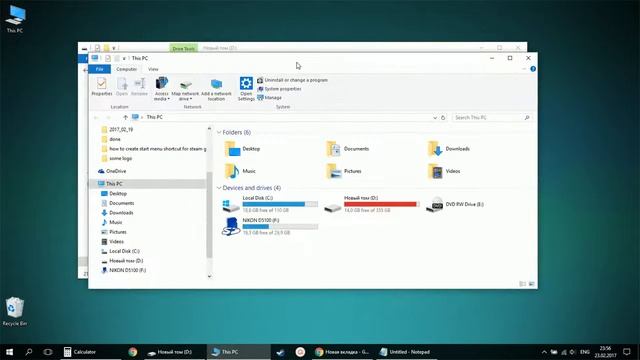Click System properties in ribbon
Image resolution: width=640 pixels, height=360 pixels.
(279, 89)
